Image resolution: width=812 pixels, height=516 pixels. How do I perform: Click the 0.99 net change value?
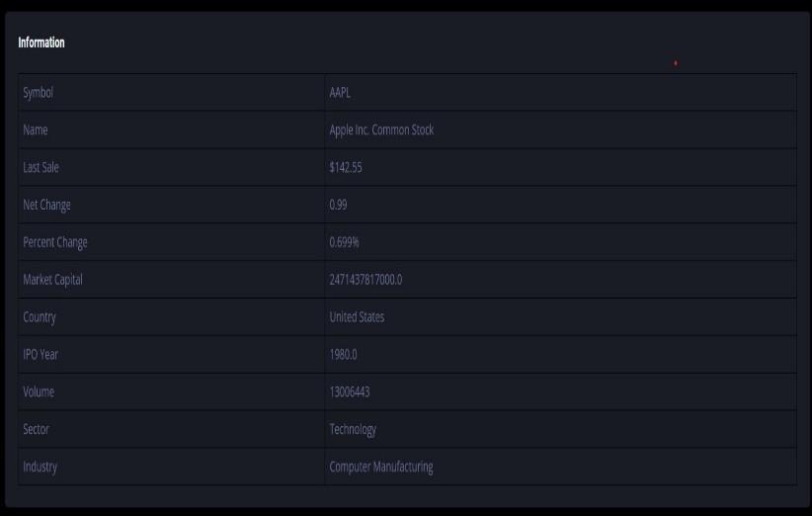(x=338, y=205)
